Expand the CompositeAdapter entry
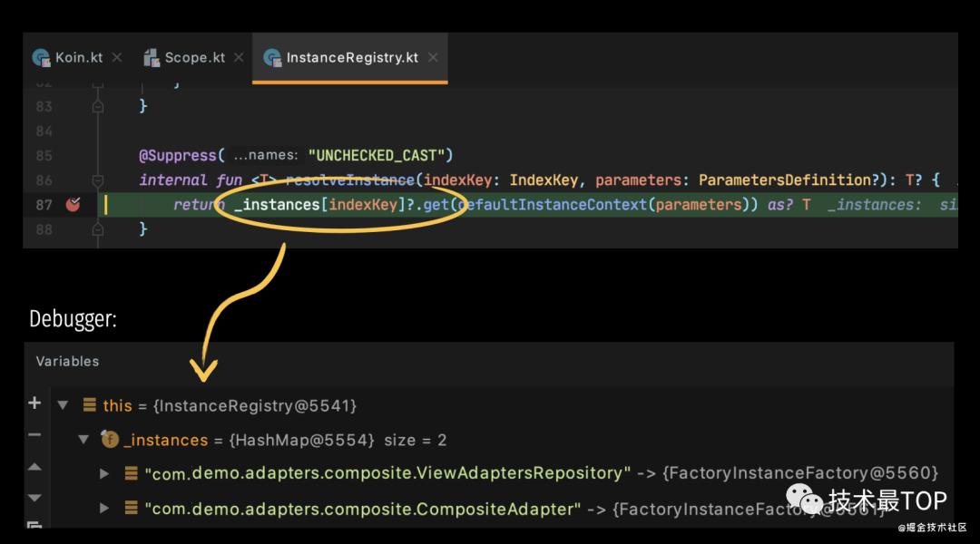Image resolution: width=980 pixels, height=544 pixels. pos(103,509)
